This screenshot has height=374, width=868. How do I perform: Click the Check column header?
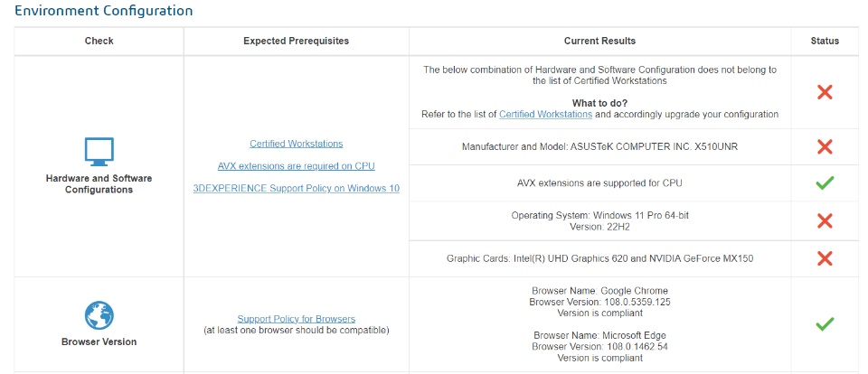point(99,41)
